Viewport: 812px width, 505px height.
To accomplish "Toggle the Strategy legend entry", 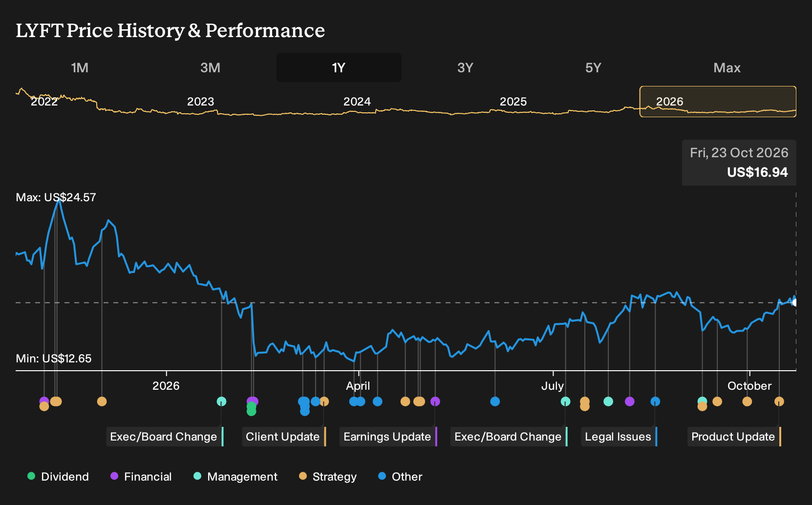I will 328,477.
